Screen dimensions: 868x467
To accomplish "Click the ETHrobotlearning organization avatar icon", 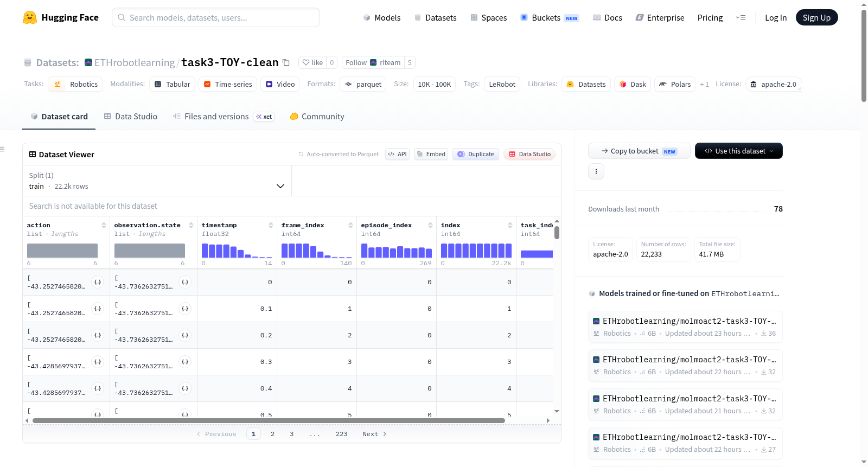I will [x=88, y=62].
